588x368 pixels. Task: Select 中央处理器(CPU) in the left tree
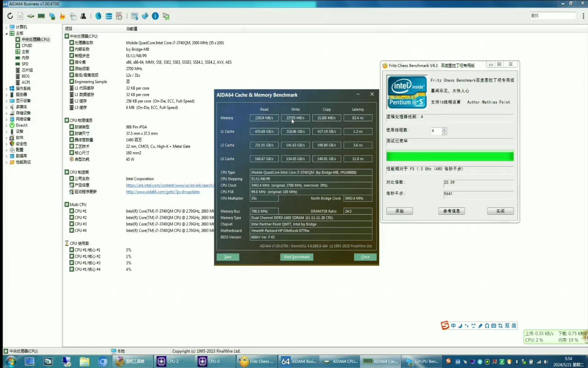point(36,39)
